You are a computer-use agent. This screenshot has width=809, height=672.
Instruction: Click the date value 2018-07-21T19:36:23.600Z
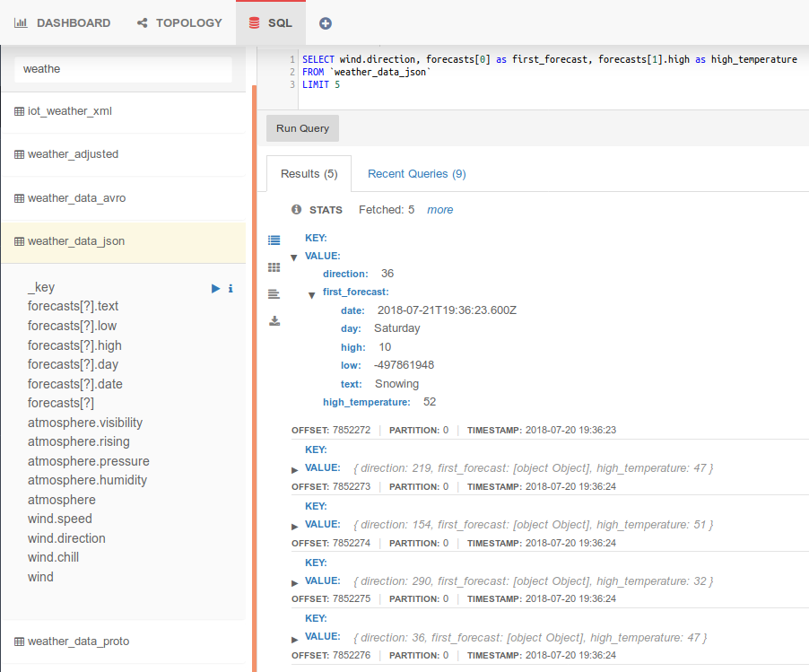(x=447, y=310)
